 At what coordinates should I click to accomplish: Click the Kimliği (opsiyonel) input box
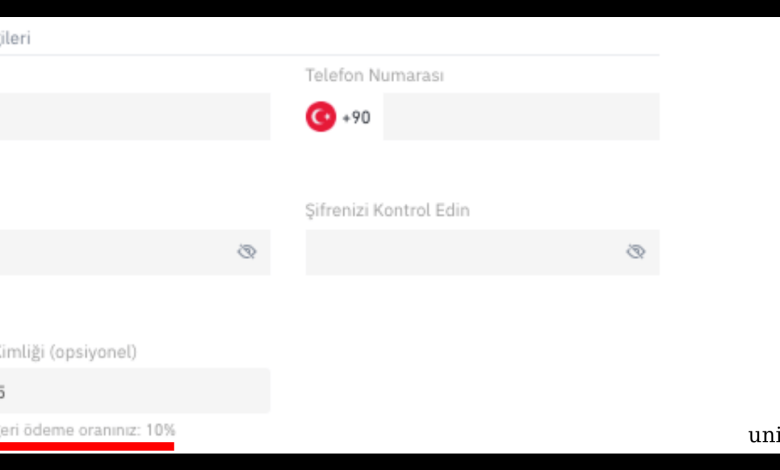[135, 391]
